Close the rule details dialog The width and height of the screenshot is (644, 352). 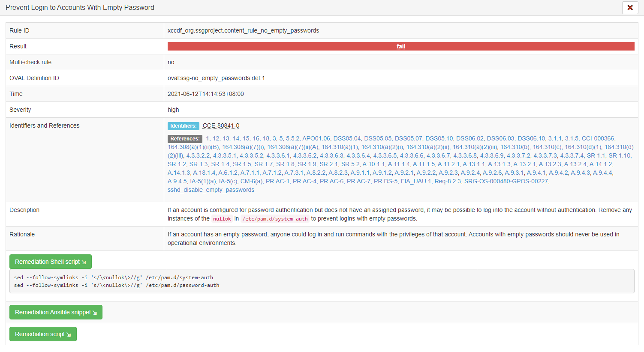point(630,8)
